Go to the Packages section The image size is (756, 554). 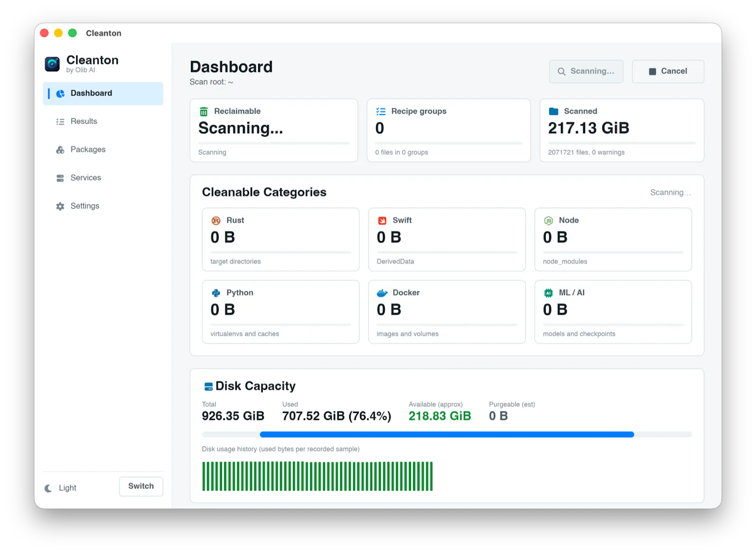point(103,150)
